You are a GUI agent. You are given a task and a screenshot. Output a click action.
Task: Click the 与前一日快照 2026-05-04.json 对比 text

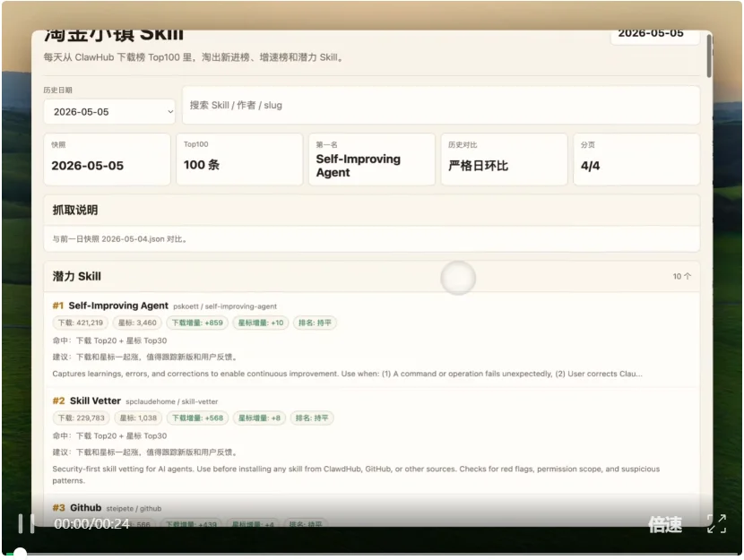tap(119, 239)
